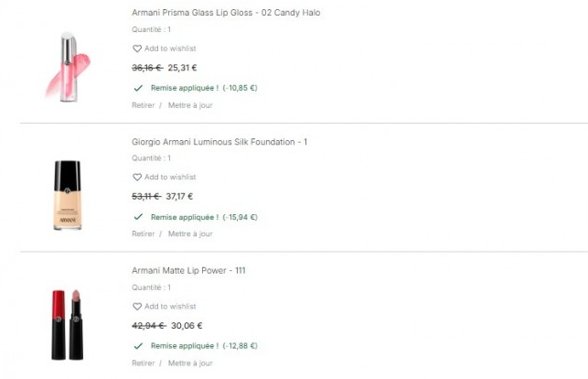Click green checkmark beside Lip Power discount
Image resolution: width=588 pixels, height=379 pixels.
[x=138, y=346]
